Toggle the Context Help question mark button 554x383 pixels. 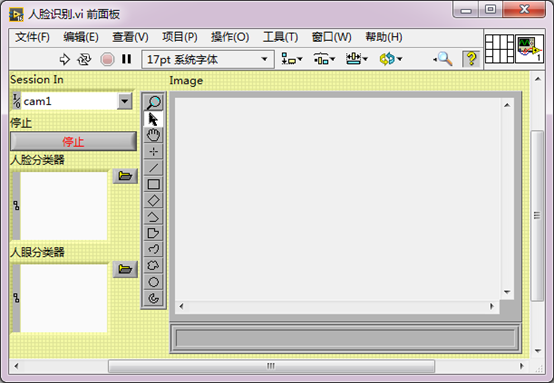[471, 59]
